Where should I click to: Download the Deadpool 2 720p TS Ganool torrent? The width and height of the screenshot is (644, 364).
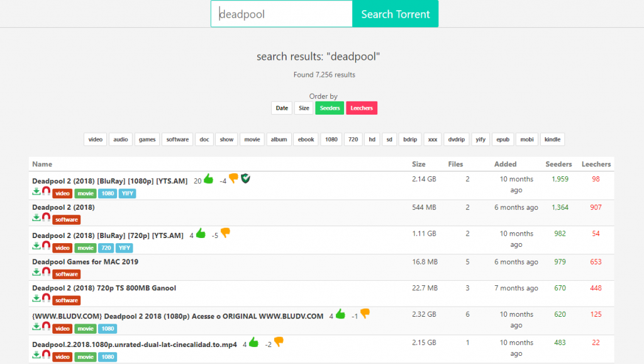tap(36, 299)
